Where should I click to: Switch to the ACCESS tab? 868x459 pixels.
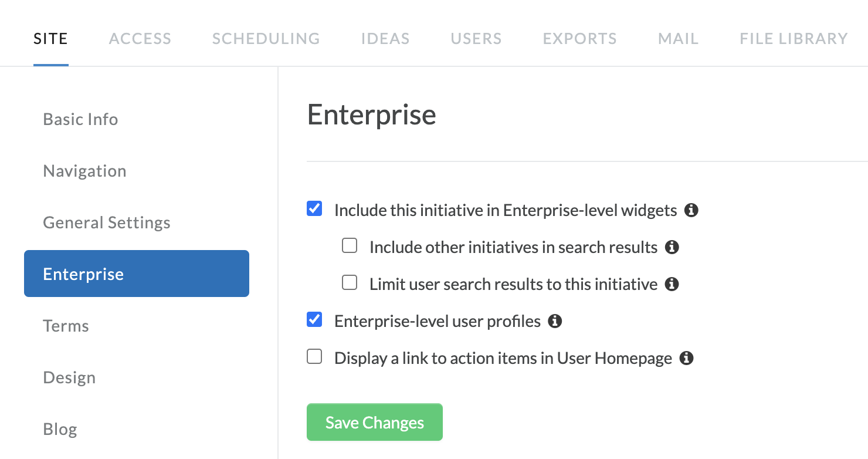140,39
